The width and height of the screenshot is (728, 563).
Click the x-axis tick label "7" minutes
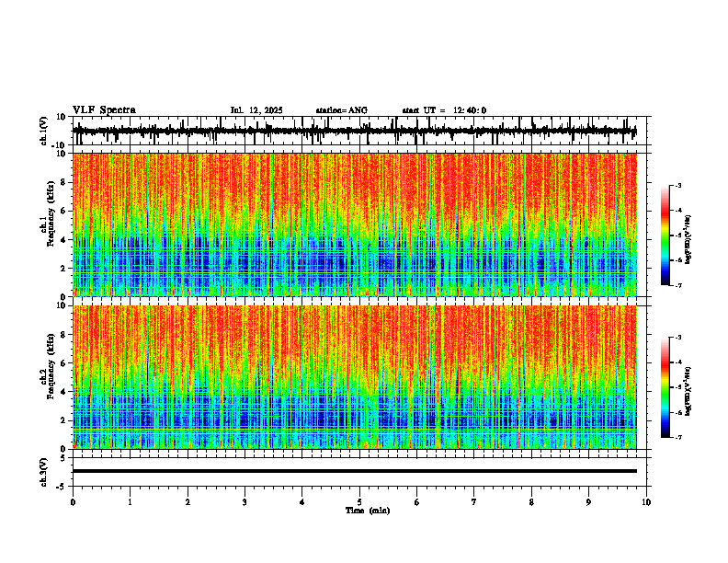point(474,502)
